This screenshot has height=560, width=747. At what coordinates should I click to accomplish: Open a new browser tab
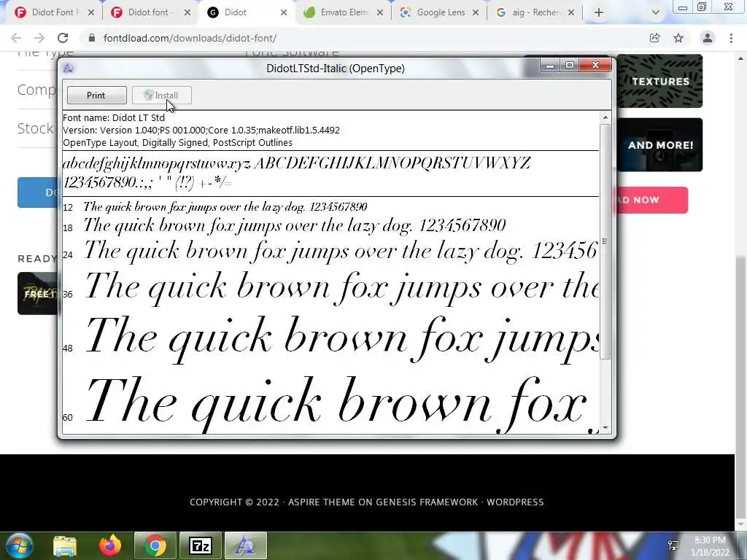[599, 12]
